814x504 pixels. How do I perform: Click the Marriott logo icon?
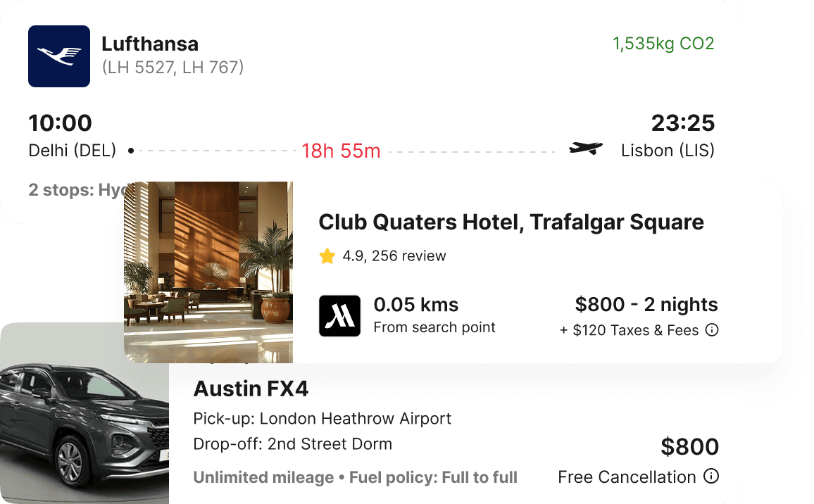(340, 315)
